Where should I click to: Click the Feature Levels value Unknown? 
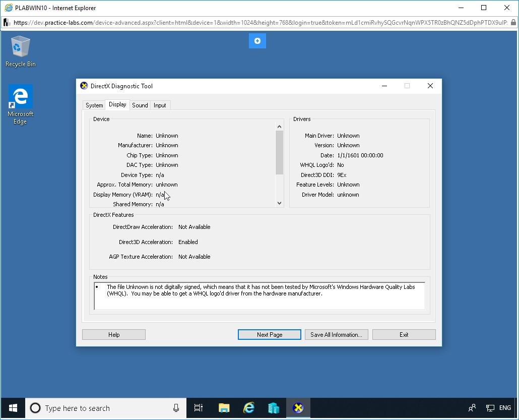(348, 185)
